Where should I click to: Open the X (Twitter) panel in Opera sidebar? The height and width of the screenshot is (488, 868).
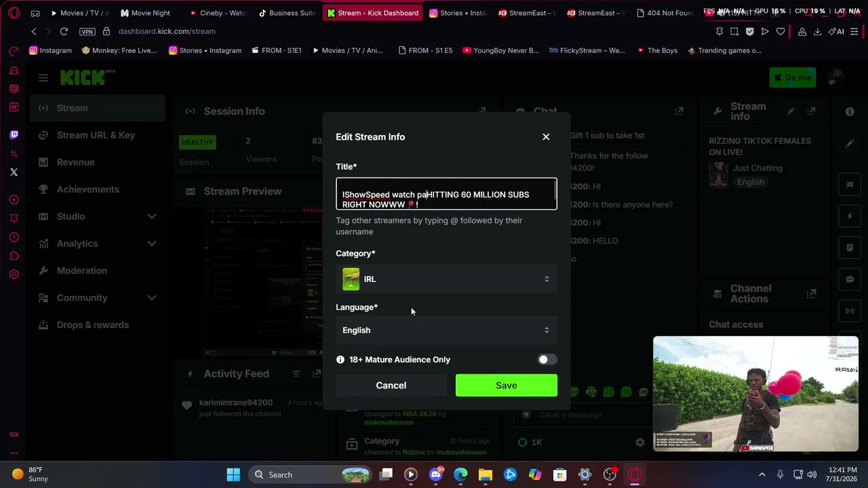(14, 172)
